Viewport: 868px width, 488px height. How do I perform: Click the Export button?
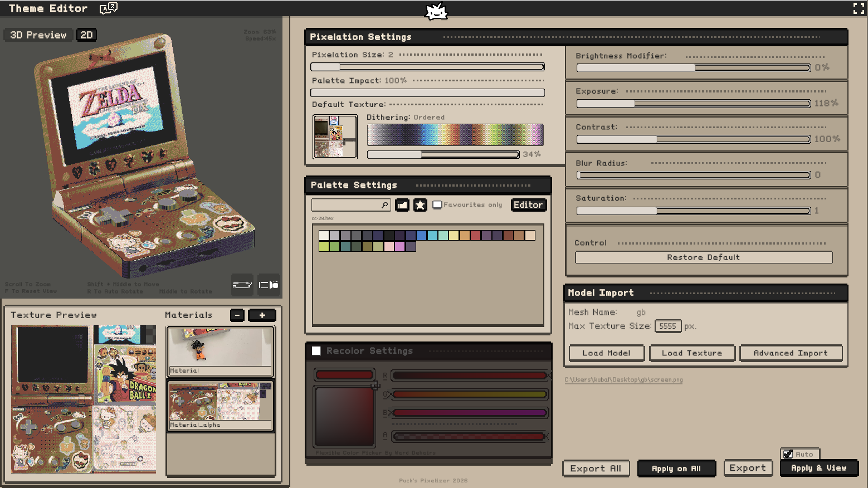tap(748, 468)
